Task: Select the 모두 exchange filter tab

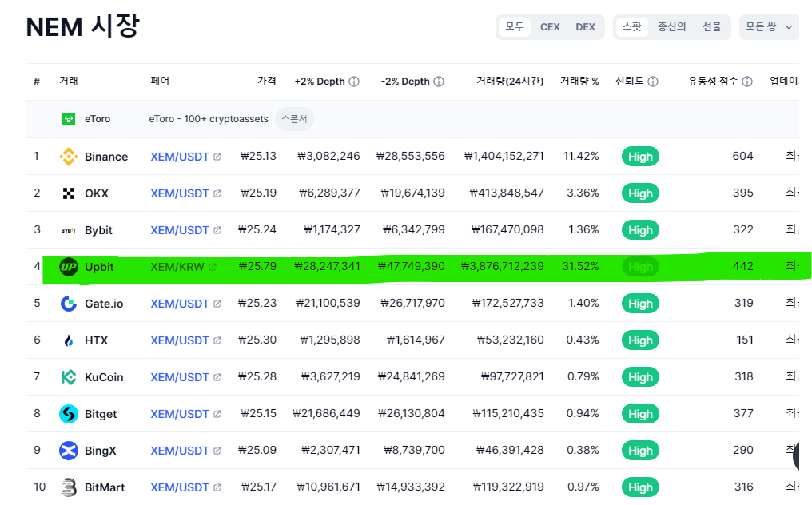Action: [x=514, y=27]
